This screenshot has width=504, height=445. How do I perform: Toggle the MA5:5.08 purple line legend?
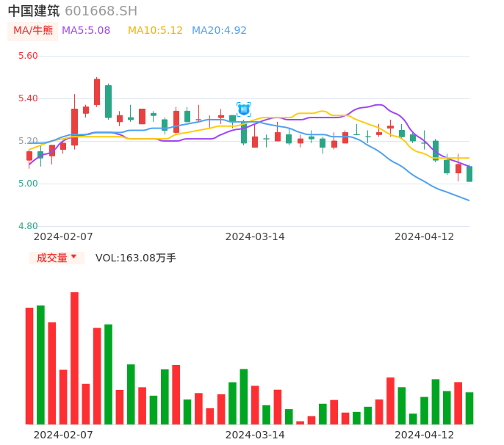(86, 31)
